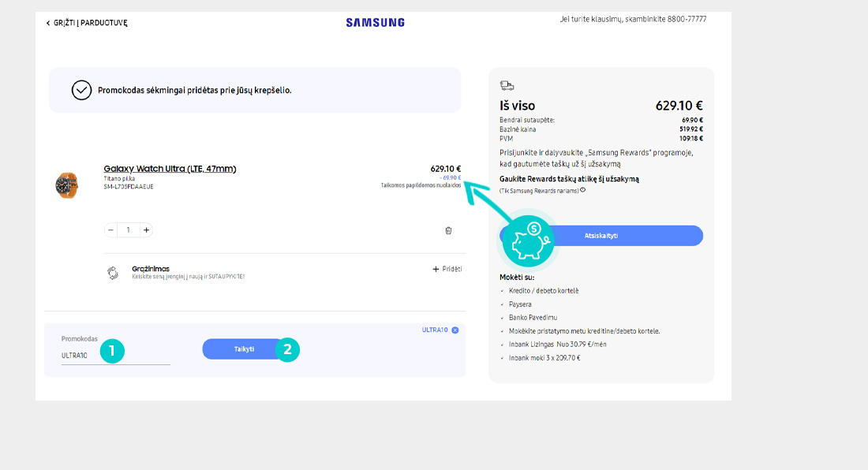868x470 pixels.
Task: Delete the Galaxy Watch Ultra from cart
Action: tap(448, 230)
